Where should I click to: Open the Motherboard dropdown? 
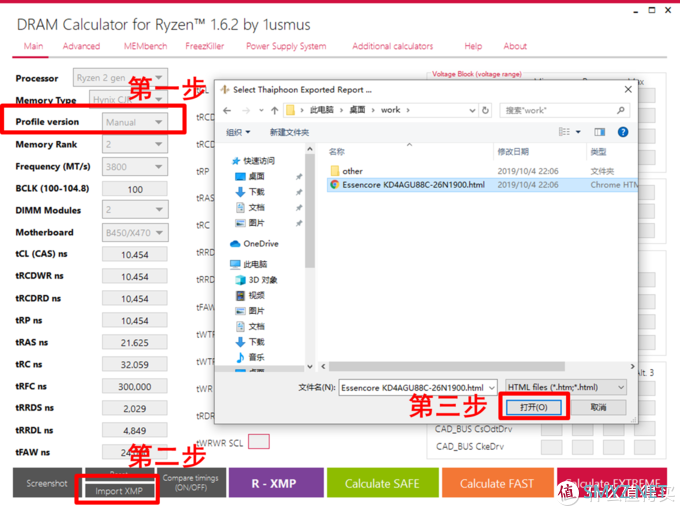(x=135, y=233)
